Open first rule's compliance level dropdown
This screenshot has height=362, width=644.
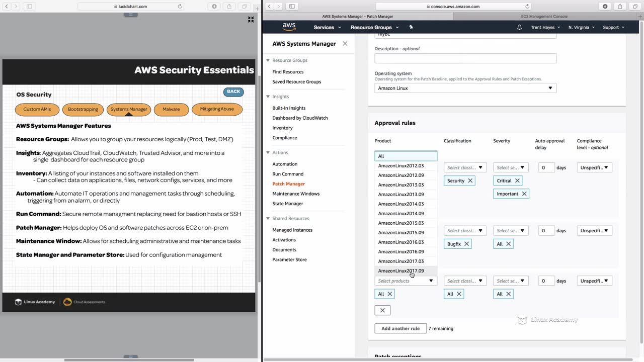click(x=594, y=167)
